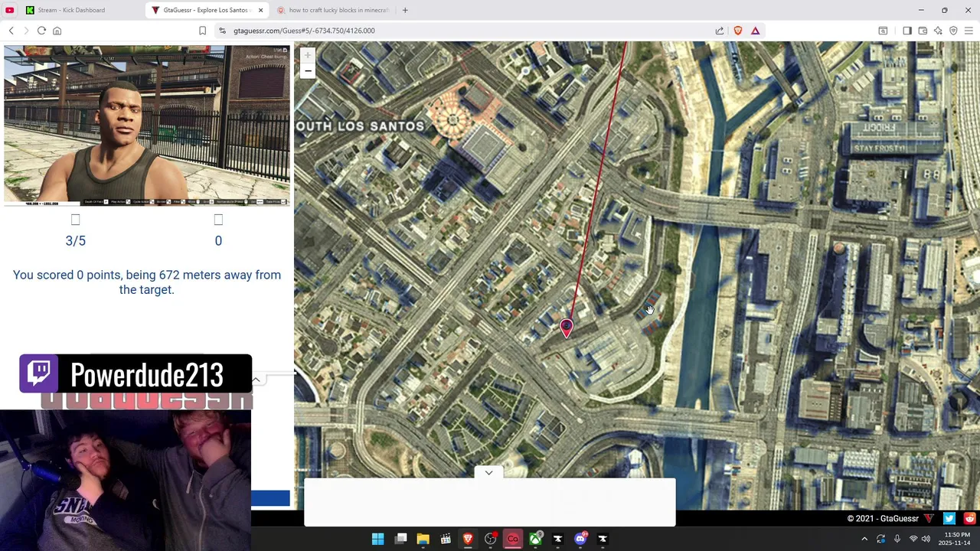Open the location screenshot thumbnail
Image resolution: width=980 pixels, height=551 pixels.
(x=147, y=126)
